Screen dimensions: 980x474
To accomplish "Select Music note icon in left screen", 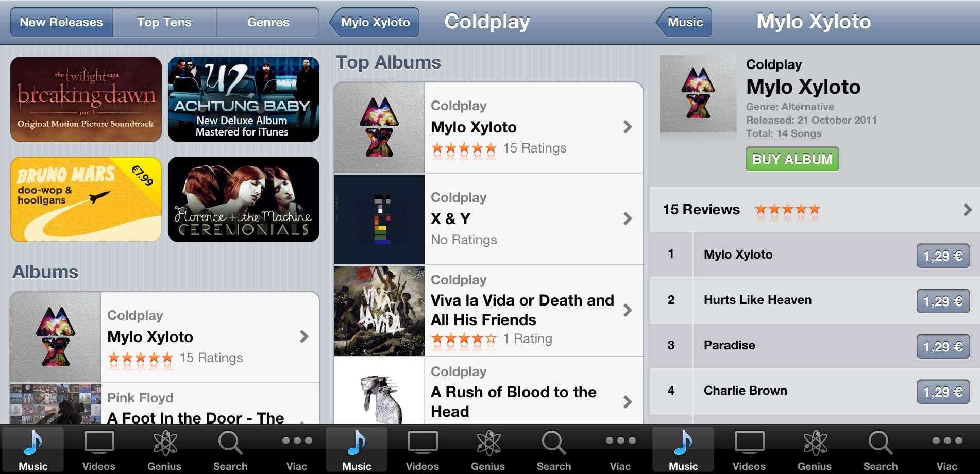I will click(x=33, y=443).
